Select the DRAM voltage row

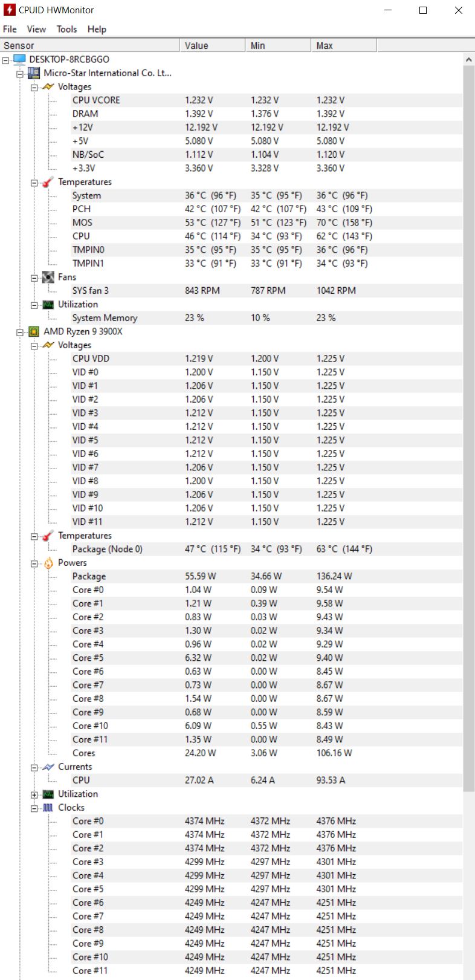[267, 114]
